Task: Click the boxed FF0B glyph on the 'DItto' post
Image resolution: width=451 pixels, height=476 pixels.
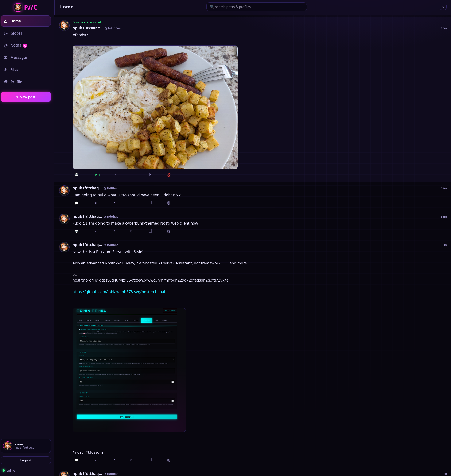Action: pos(150,202)
